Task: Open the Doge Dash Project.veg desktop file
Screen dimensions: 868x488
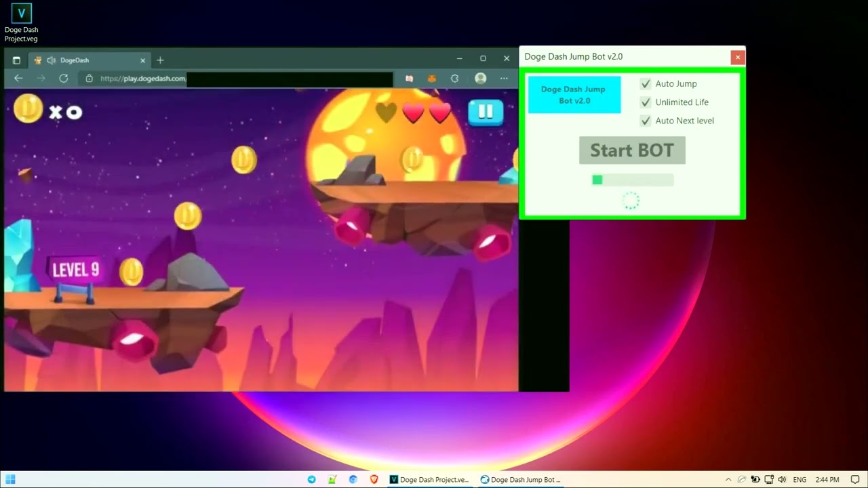Action: pos(21,23)
